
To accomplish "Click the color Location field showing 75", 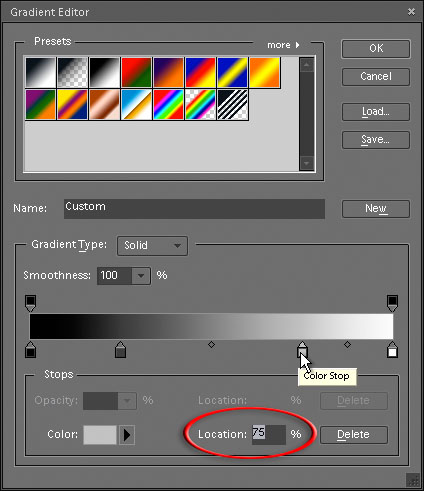I will tap(269, 435).
